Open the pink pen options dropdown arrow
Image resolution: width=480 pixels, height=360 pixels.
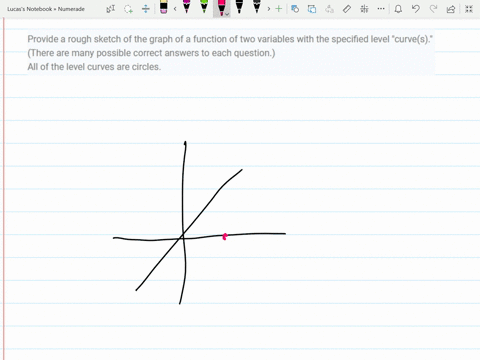(x=227, y=14)
